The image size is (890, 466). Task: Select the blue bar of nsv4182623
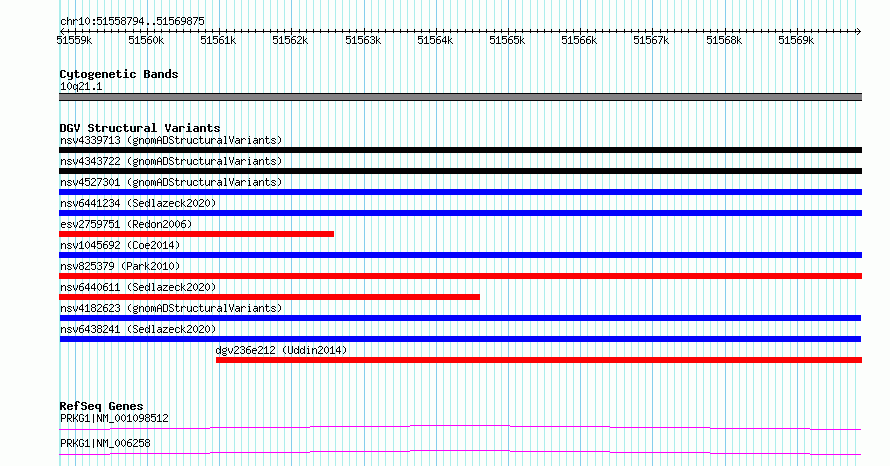460,318
